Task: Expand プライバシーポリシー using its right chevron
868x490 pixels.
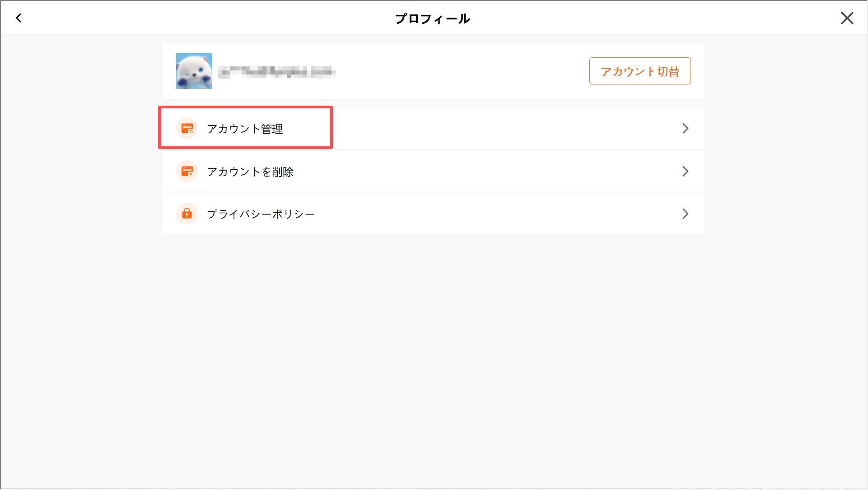Action: coord(685,214)
